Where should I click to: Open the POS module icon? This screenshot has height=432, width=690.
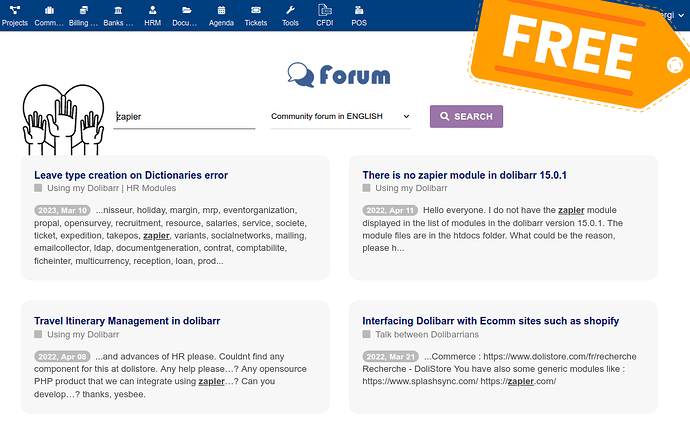tap(359, 10)
